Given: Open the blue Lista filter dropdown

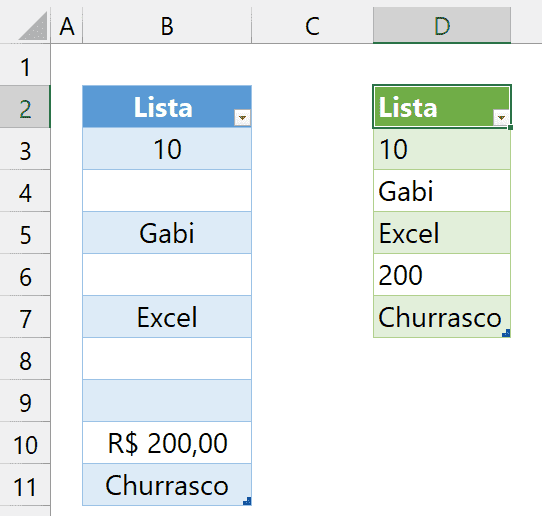Looking at the screenshot, I should [x=242, y=118].
